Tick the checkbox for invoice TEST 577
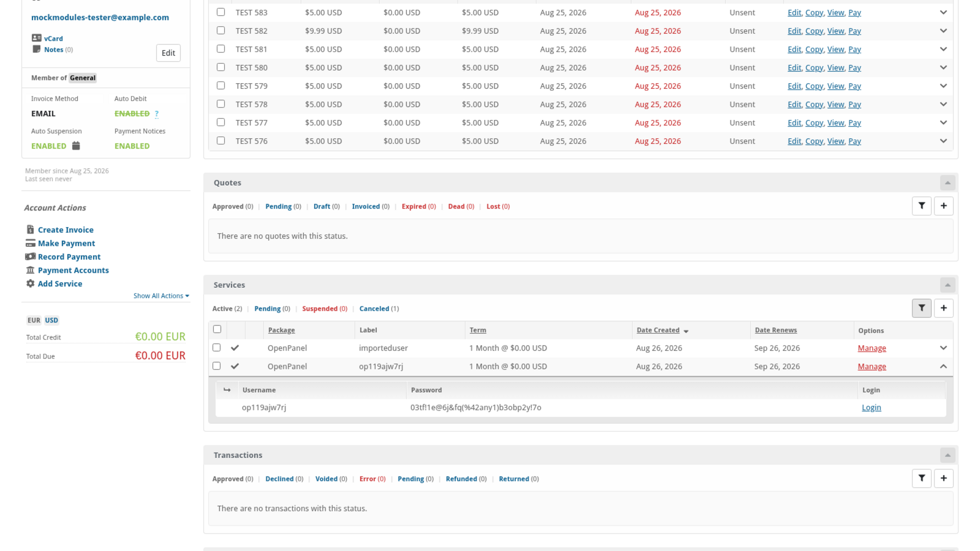Viewport: 980px width, 551px height. (x=220, y=122)
